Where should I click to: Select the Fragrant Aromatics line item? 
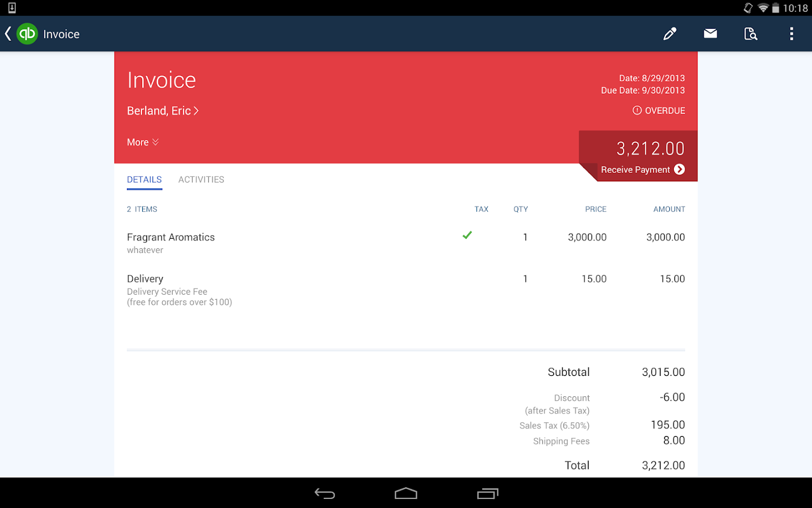[406, 243]
